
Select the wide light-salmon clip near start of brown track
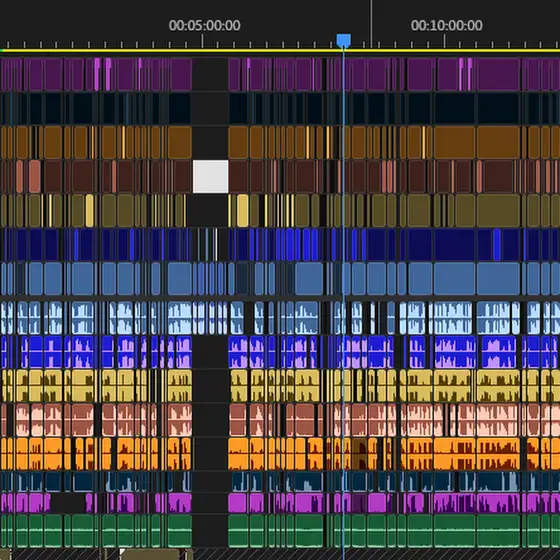tap(35, 176)
